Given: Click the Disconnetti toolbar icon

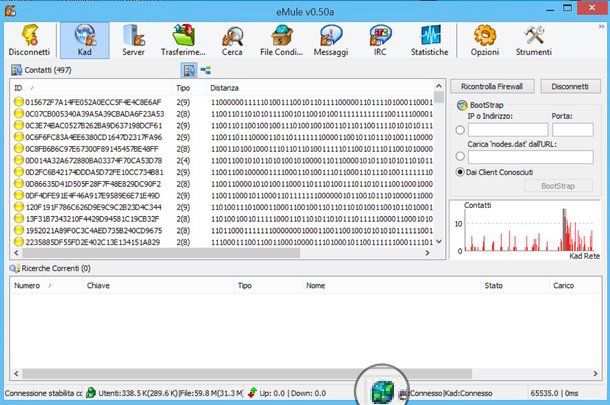Looking at the screenshot, I should point(29,40).
